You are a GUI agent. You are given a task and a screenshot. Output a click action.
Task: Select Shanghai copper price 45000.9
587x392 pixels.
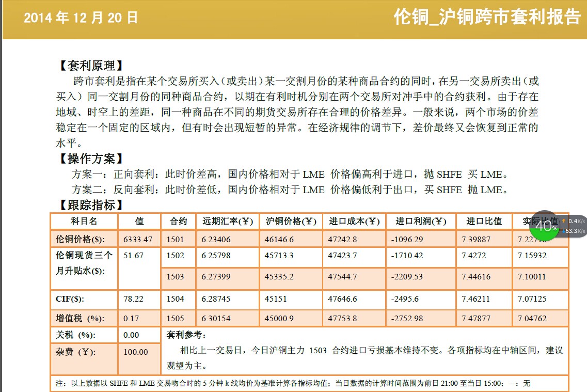pyautogui.click(x=279, y=319)
